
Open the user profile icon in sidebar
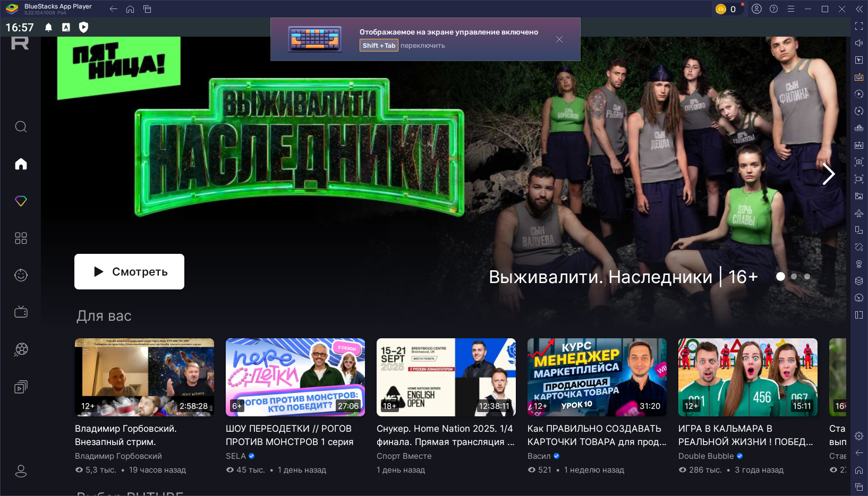coord(21,471)
